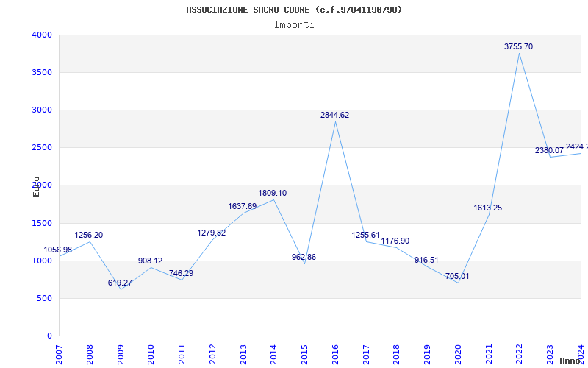The image size is (588, 368).
Task: Click the 908.12 data label
Action: (x=151, y=261)
